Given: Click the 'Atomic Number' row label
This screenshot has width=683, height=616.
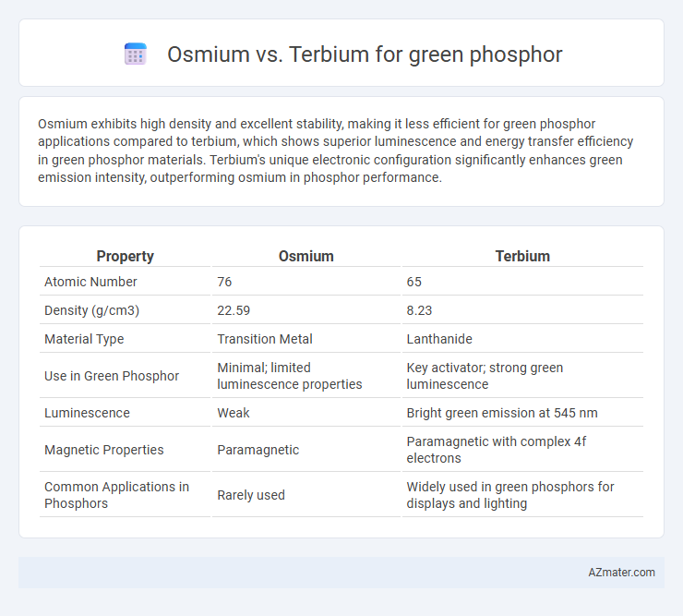Looking at the screenshot, I should point(90,282).
